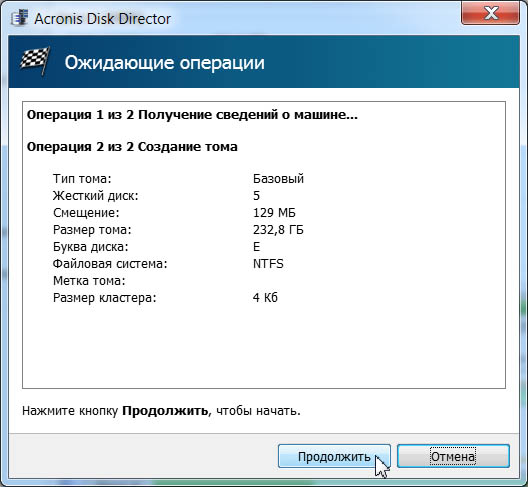
Task: Click the value 'Базовый'
Action: click(278, 178)
